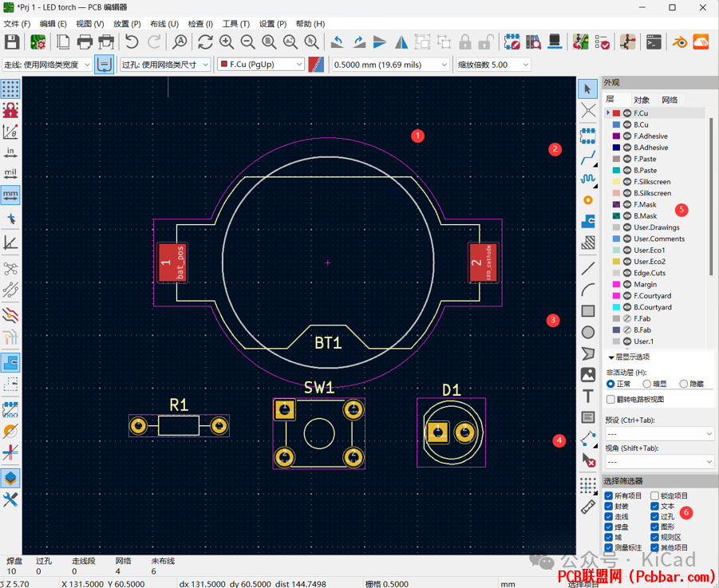Click the Find magnifier icon
Viewport: 719px width, 588px height.
[x=180, y=42]
